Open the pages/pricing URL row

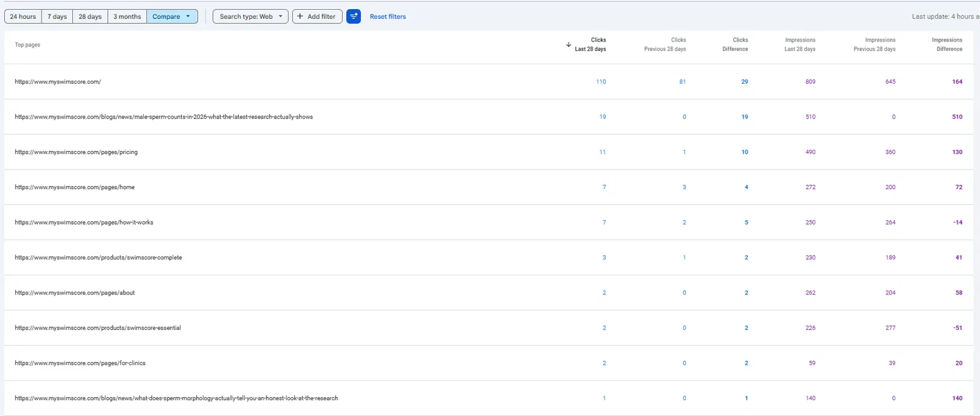click(490, 152)
